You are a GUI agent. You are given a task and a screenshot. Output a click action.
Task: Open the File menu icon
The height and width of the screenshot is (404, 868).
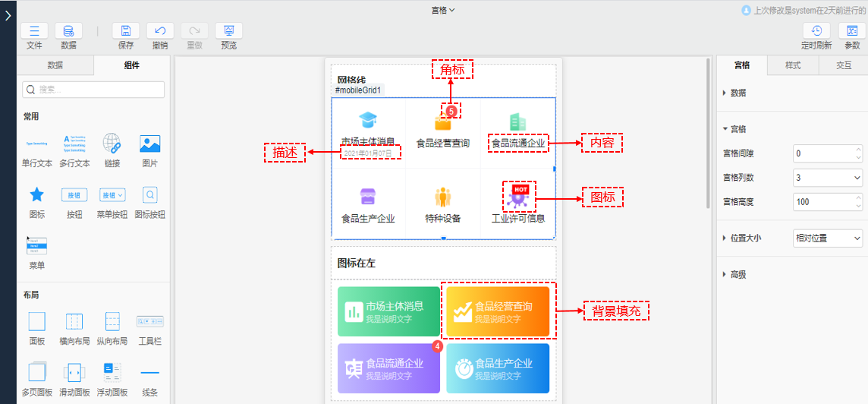[x=34, y=31]
